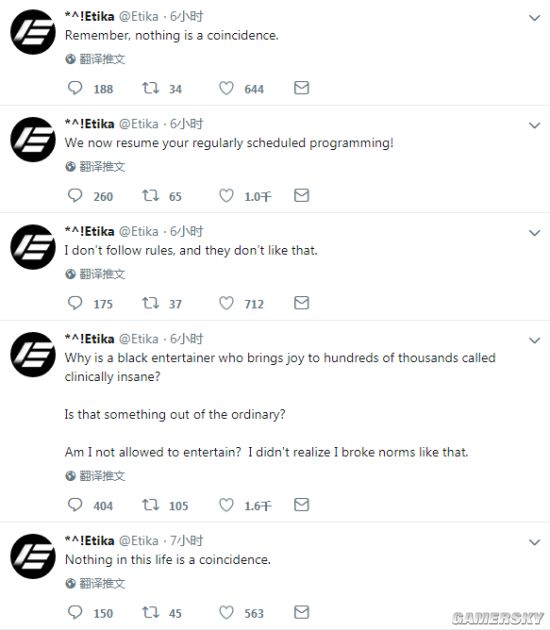Open more-options chevron on 'I don't follow rules' tweet
Screen dimensions: 550x630
[534, 233]
